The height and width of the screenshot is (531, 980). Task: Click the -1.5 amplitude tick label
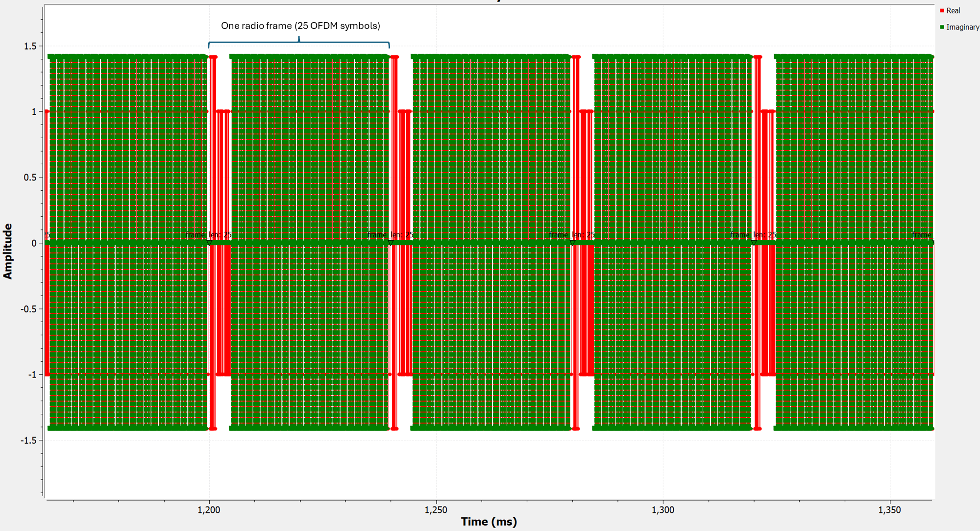pyautogui.click(x=28, y=440)
